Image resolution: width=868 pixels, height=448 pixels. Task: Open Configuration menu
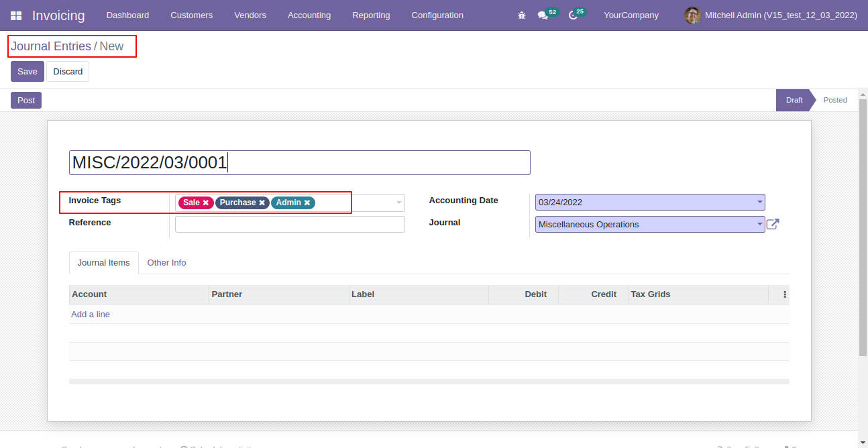tap(437, 15)
